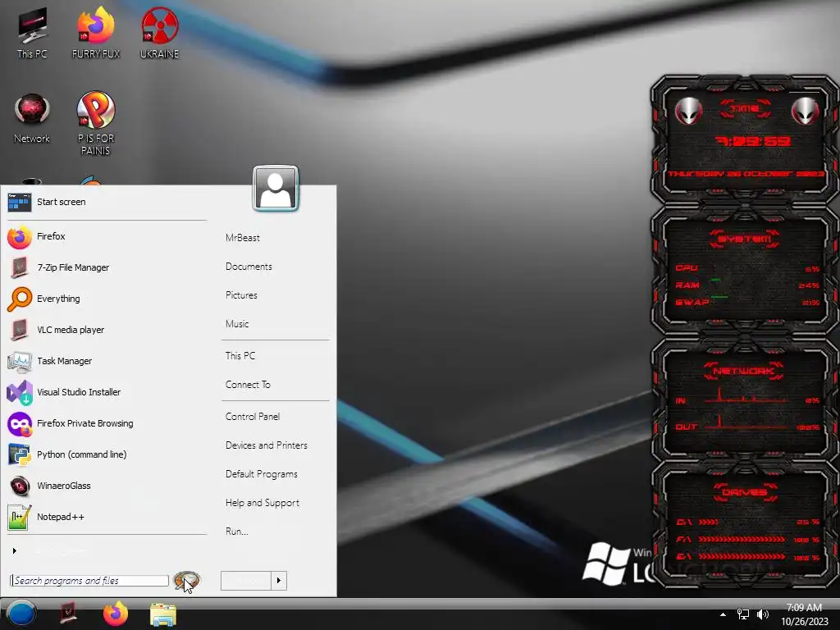Open UKRAINE radiation desktop icon
Viewport: 840px width, 630px height.
[x=160, y=33]
